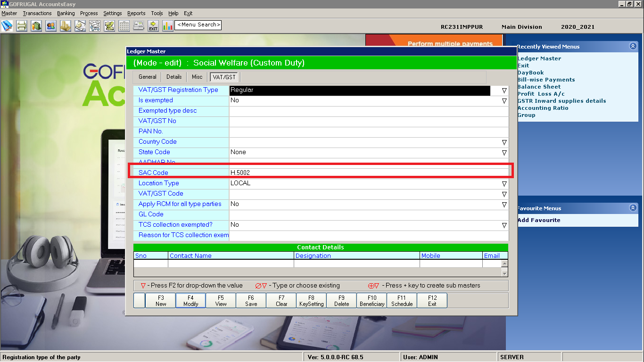This screenshot has height=362, width=644.
Task: Open the Master menu
Action: [x=9, y=13]
